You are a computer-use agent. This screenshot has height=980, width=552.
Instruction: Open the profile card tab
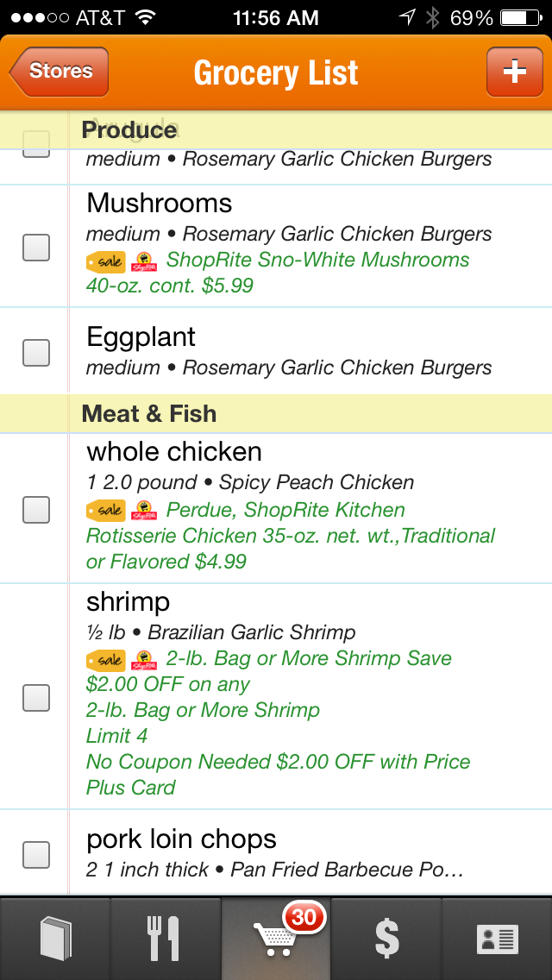point(497,939)
